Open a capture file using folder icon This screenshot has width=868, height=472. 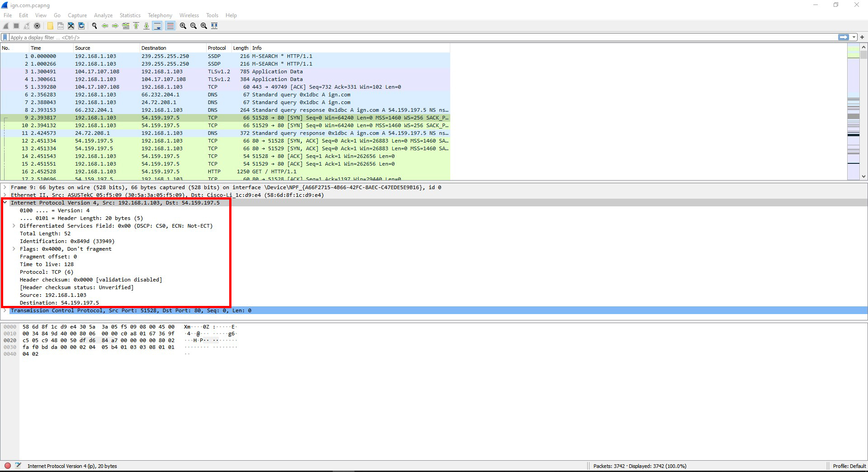pos(50,26)
